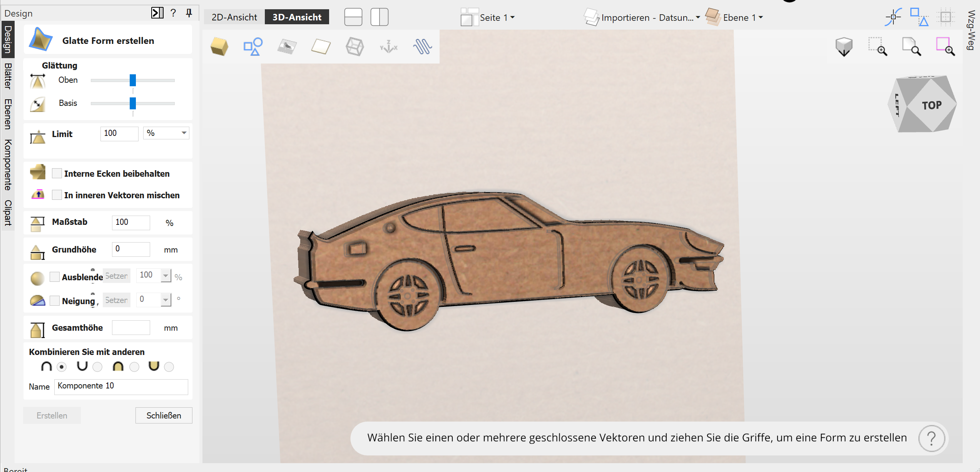This screenshot has height=472, width=980.
Task: Click the Grundhöhe value input field
Action: [x=131, y=249]
